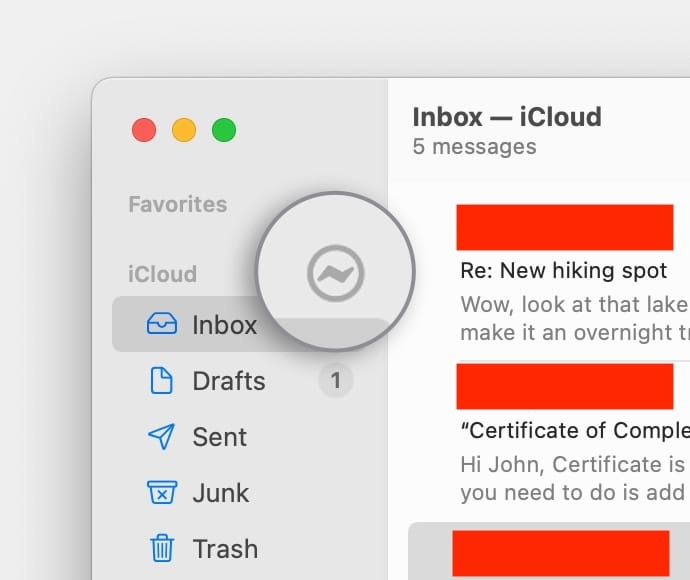The height and width of the screenshot is (580, 690).
Task: Open the Sent mailbox label
Action: (219, 437)
